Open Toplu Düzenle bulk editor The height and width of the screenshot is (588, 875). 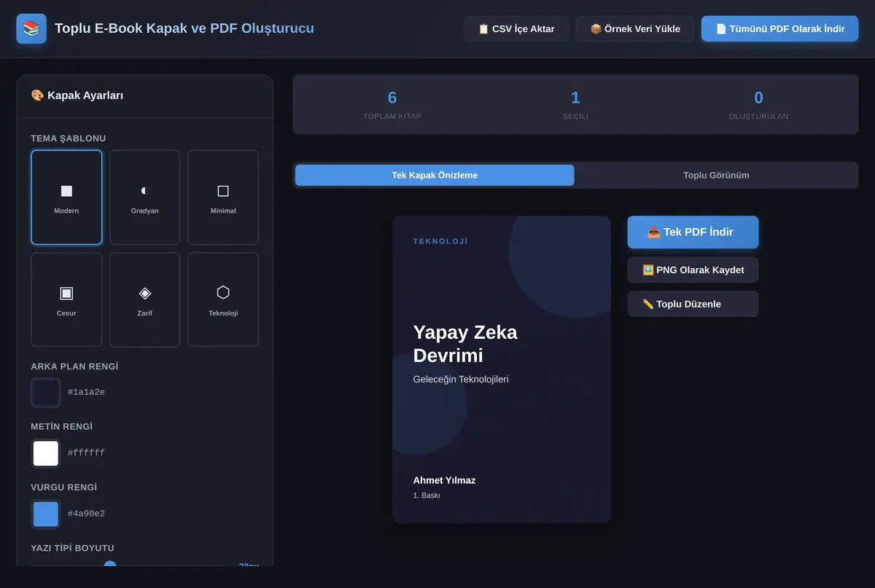(x=693, y=304)
